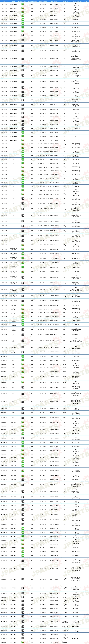Image resolution: width=89 pixels, height=644 pixels.
Task: Select date 02.2007 -> 12.2011 in C4 Picasso 6FY row
Action: (x=43, y=320)
